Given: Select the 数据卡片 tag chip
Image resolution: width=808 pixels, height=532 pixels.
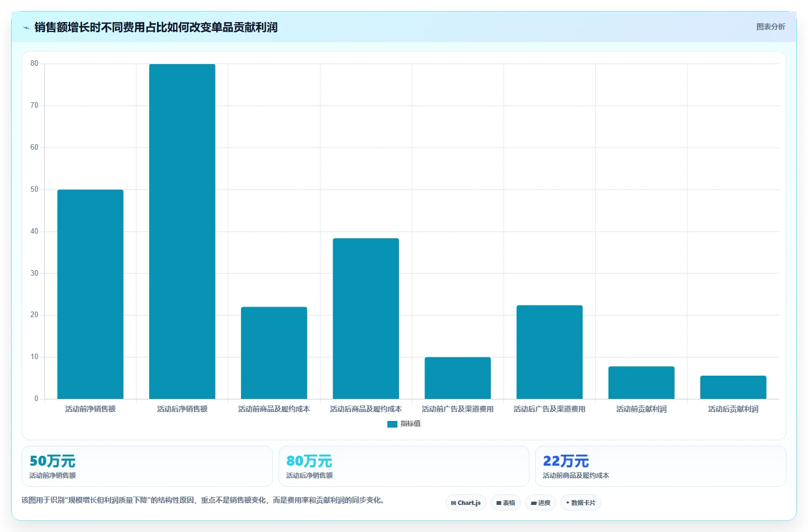Looking at the screenshot, I should pos(580,503).
